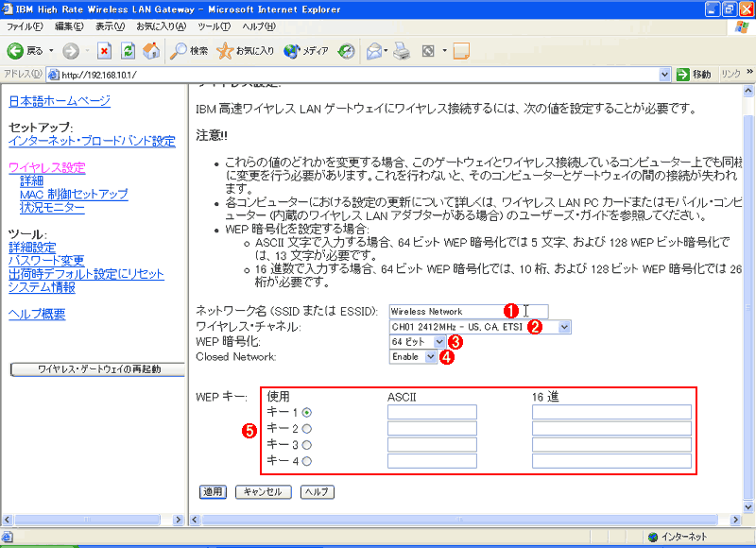The image size is (756, 548).
Task: Open the システム情報 link
Action: point(42,288)
